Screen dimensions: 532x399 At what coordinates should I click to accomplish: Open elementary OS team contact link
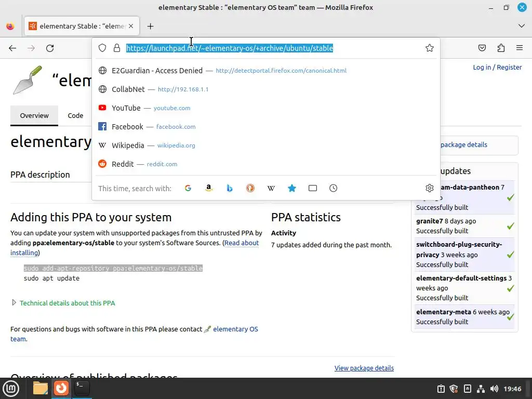(x=235, y=329)
